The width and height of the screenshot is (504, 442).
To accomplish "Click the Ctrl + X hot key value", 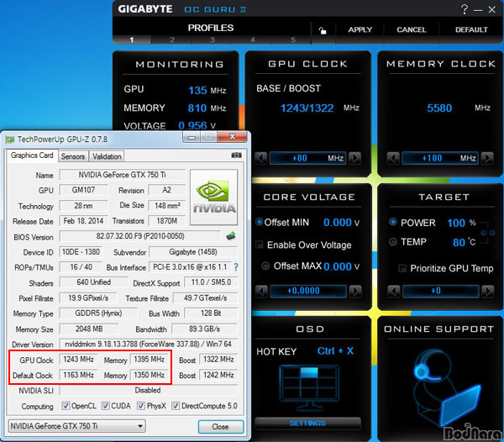I will click(x=335, y=351).
